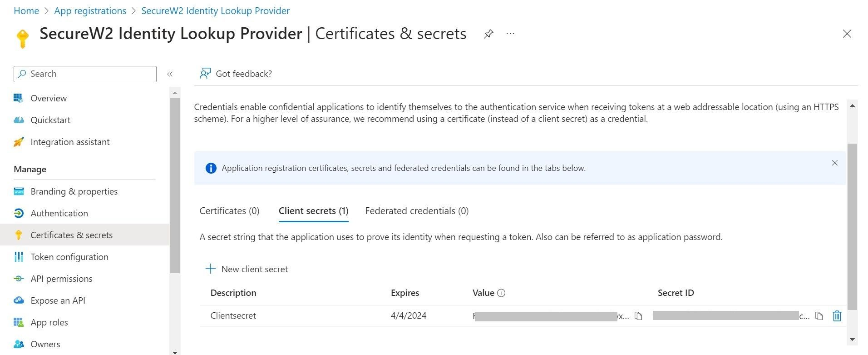Screen dimensions: 868x355
Task: Open Integration assistant
Action: [x=70, y=142]
